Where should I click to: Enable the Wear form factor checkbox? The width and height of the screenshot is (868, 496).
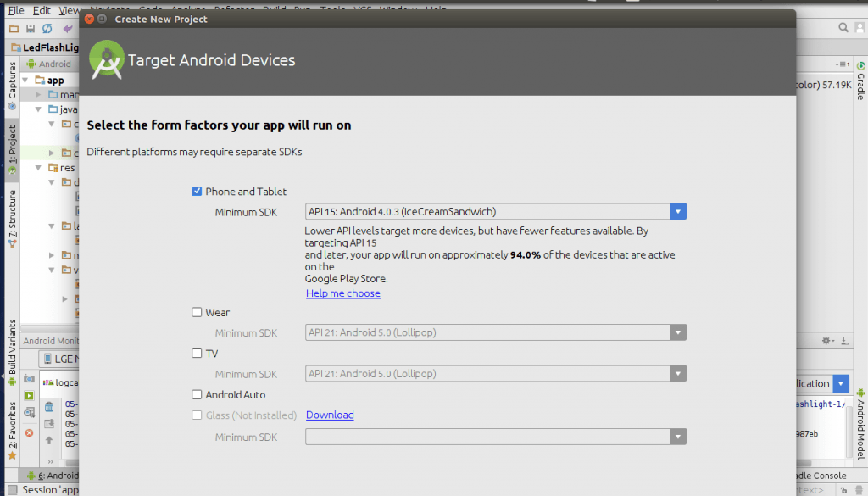click(x=198, y=313)
